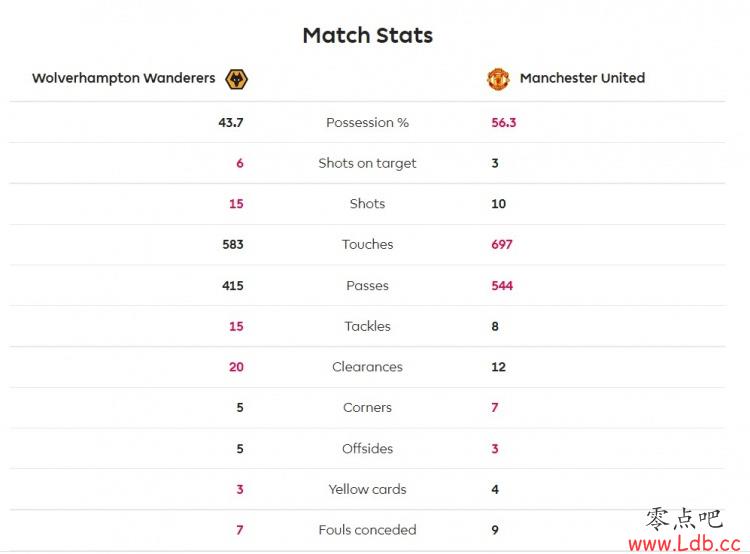This screenshot has width=750, height=554.
Task: Click Wolves' 583 touches value
Action: coord(233,244)
